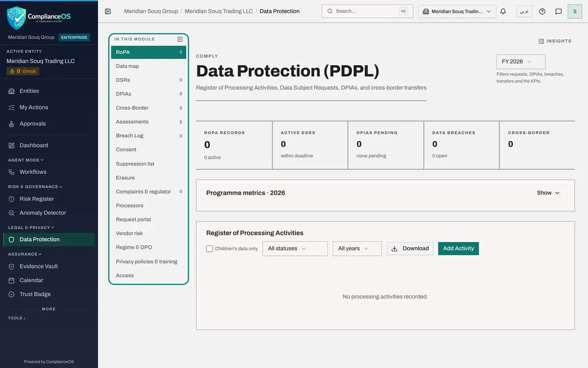Image resolution: width=588 pixels, height=368 pixels.
Task: Open Privacy policies & training item
Action: 148,261
